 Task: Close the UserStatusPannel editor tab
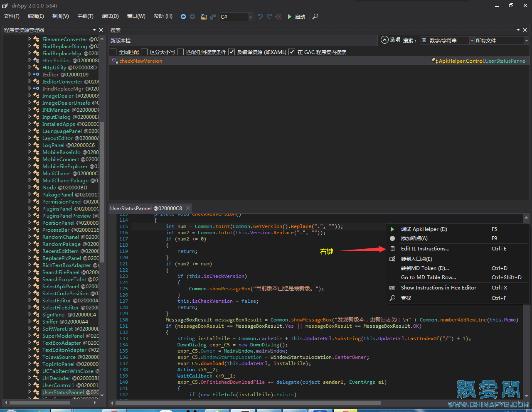coord(188,208)
